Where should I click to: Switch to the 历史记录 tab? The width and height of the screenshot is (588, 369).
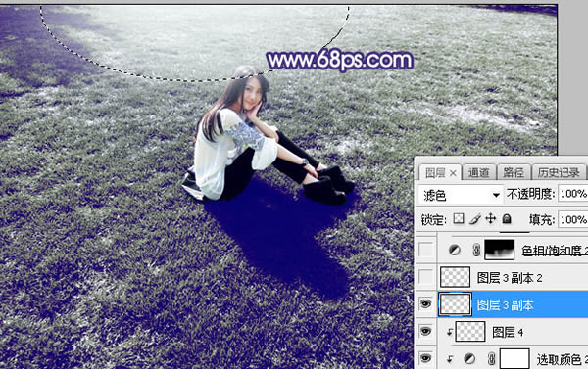coord(559,172)
